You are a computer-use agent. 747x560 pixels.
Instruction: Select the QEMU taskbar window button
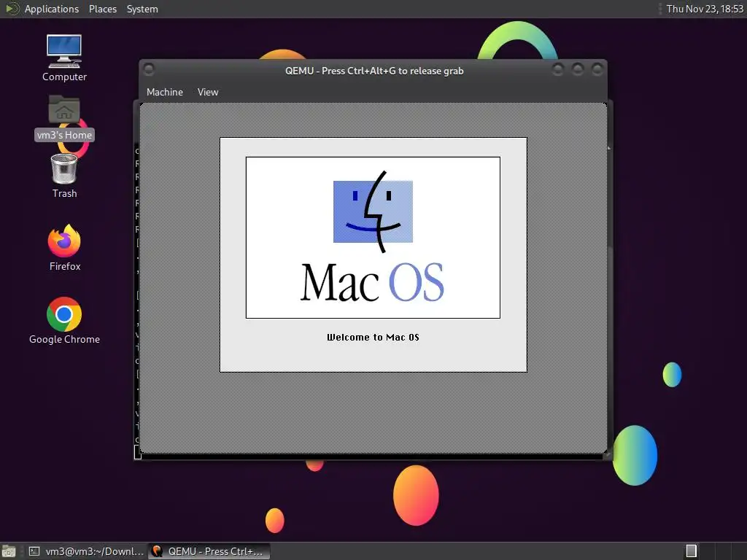pos(209,551)
